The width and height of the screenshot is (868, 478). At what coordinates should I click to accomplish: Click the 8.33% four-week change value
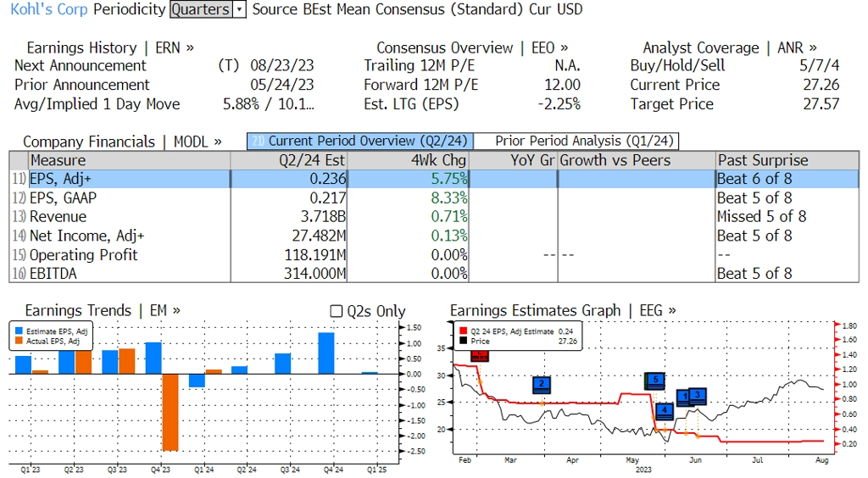449,198
